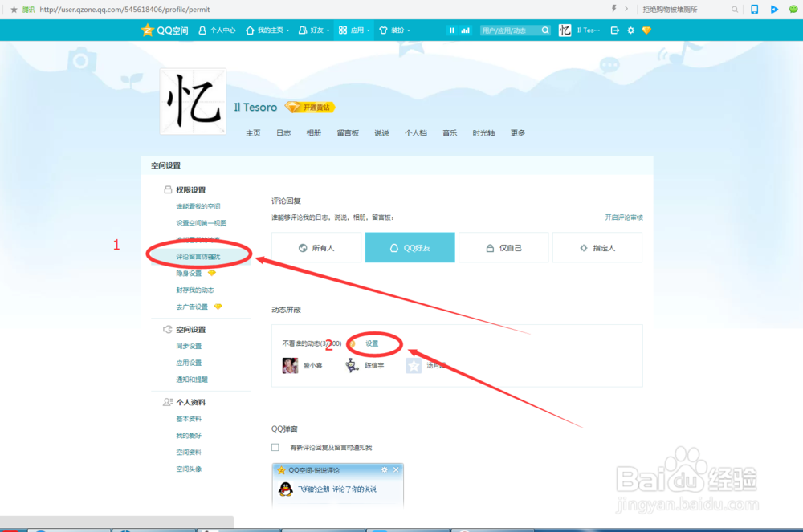Open 个人中心 in the top navigation

point(217,30)
